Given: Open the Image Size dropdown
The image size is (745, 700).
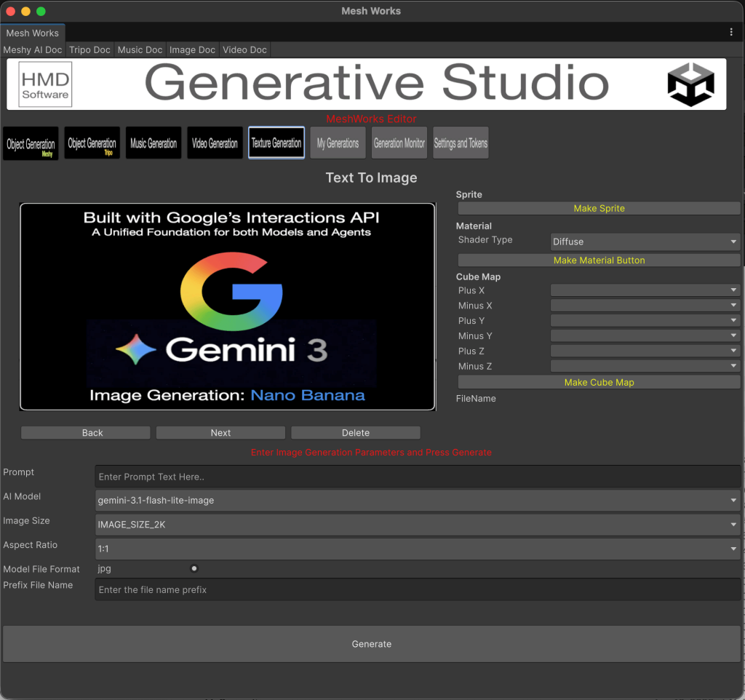Looking at the screenshot, I should click(x=418, y=525).
